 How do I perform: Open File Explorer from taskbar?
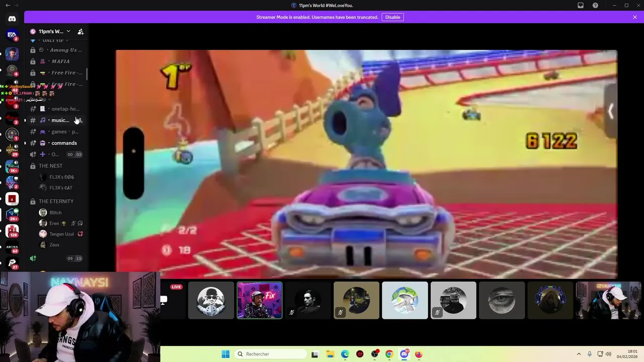[x=330, y=354]
